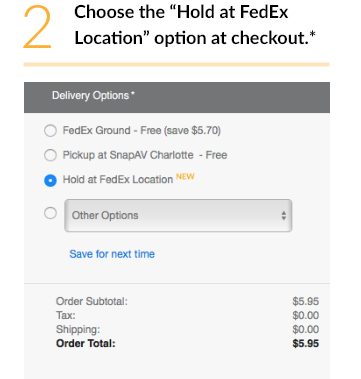Image resolution: width=361 pixels, height=379 pixels.
Task: Click the up-down arrows on Other Options
Action: [284, 216]
